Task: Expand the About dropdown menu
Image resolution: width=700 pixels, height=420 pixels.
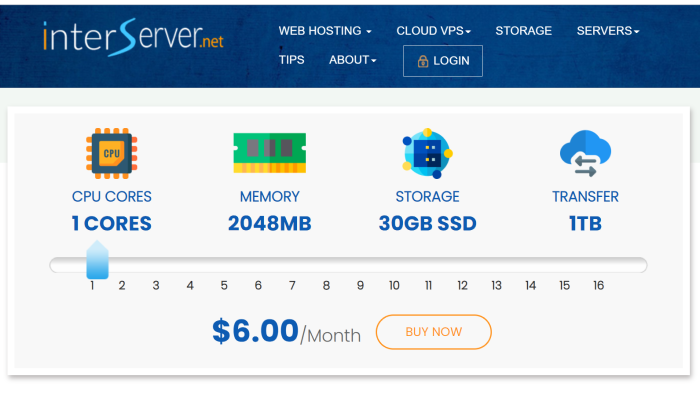Action: click(353, 60)
